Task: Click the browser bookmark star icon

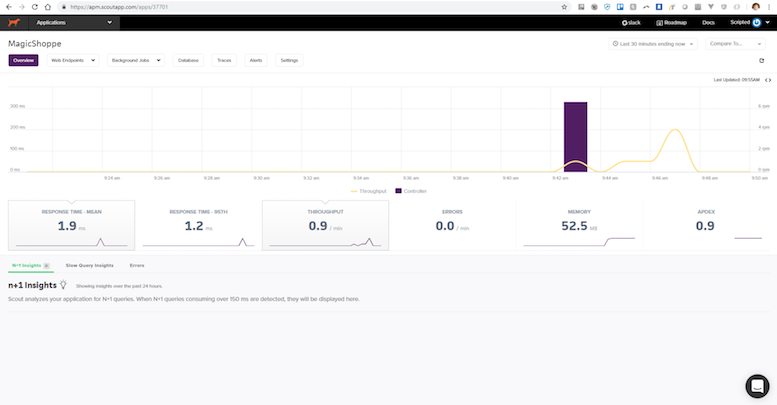Action: pyautogui.click(x=564, y=7)
